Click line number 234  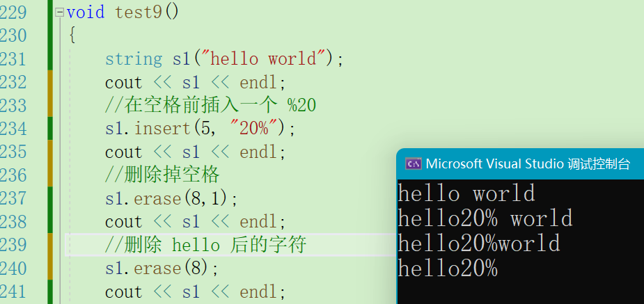[x=13, y=129]
